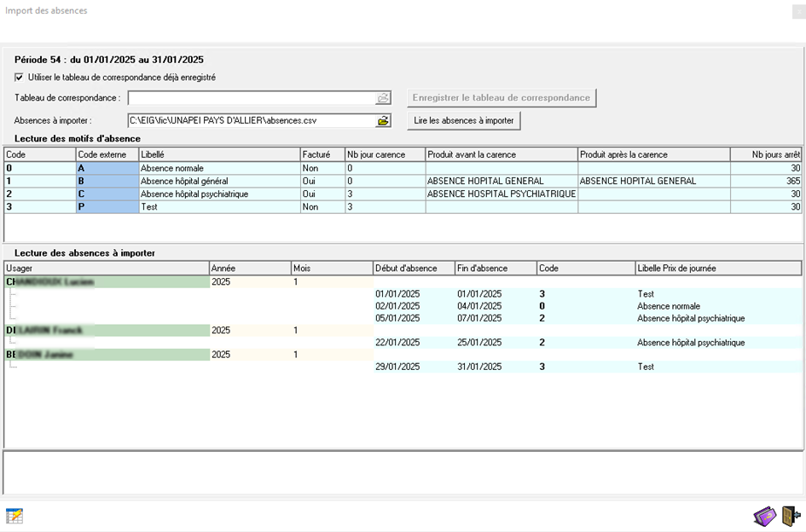The height and width of the screenshot is (532, 806).
Task: Click start date '22/01/2025' in absences list
Action: point(397,343)
